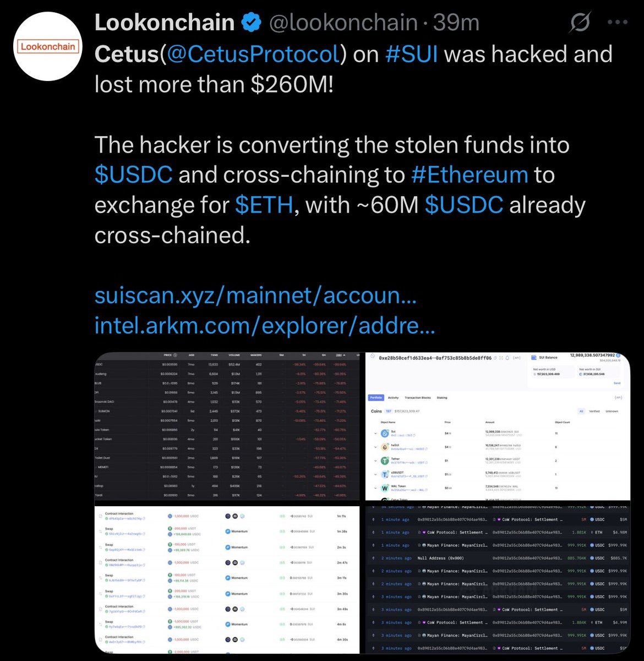This screenshot has width=644, height=661.
Task: Click the $ETH cashtag
Action: click(x=264, y=205)
